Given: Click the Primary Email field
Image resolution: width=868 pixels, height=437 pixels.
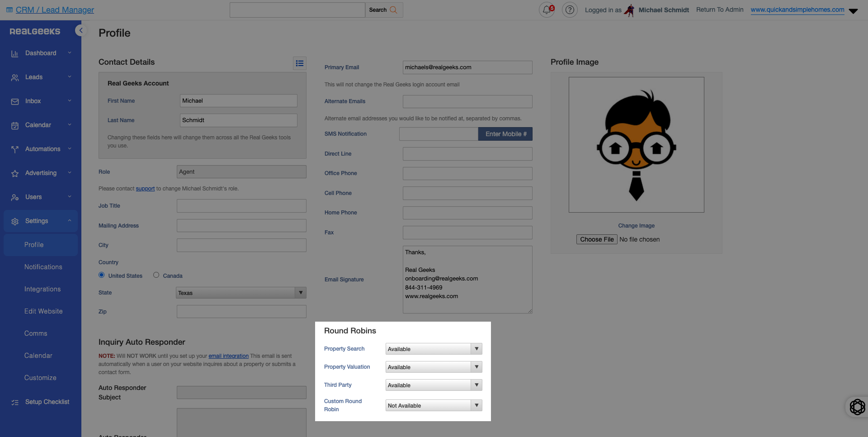Looking at the screenshot, I should [x=467, y=67].
